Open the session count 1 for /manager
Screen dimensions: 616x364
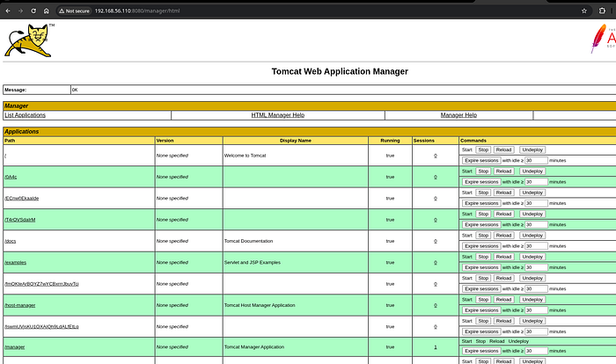436,347
